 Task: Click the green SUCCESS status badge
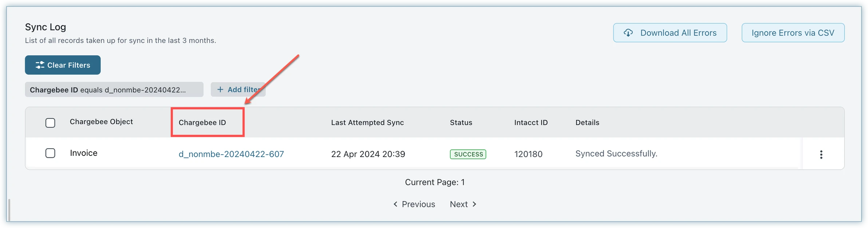point(468,154)
